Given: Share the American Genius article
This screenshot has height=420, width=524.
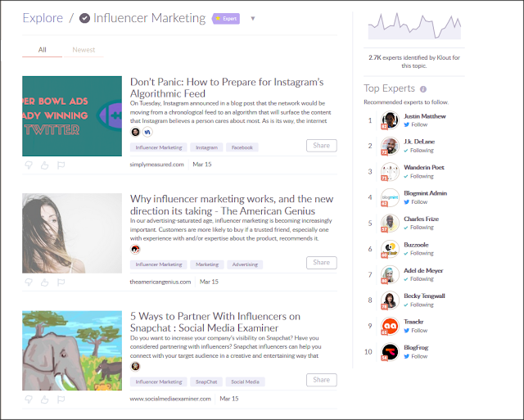Looking at the screenshot, I should pyautogui.click(x=322, y=262).
